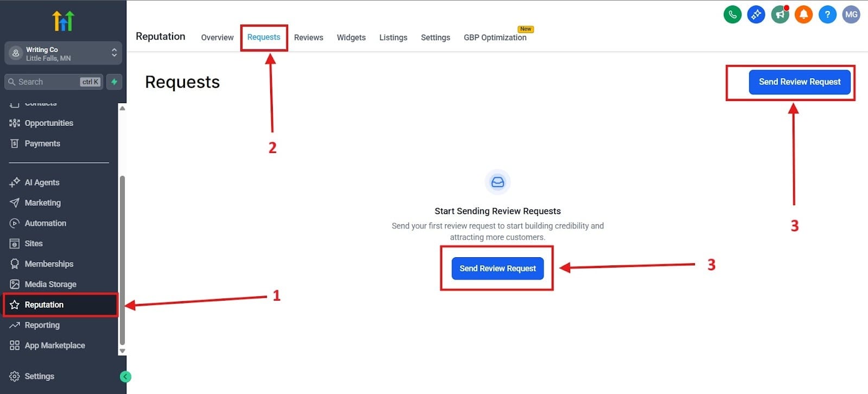Open Reporting in the sidebar

[42, 325]
